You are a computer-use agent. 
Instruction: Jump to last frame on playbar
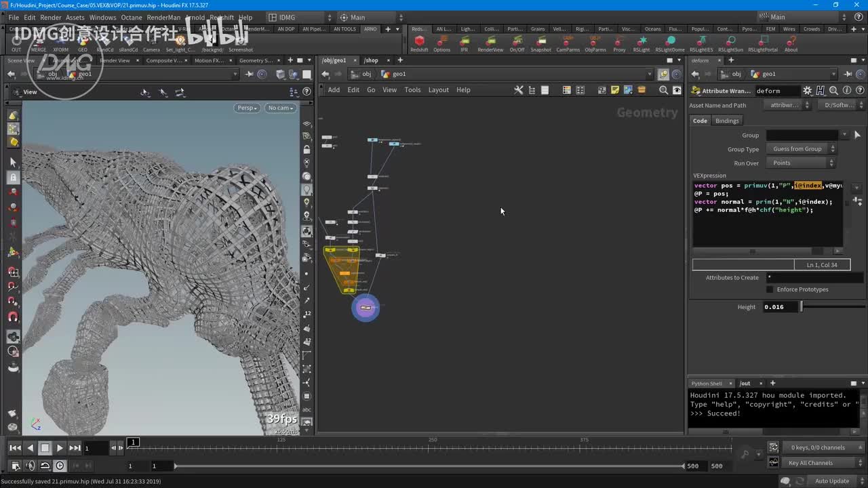[75, 447]
